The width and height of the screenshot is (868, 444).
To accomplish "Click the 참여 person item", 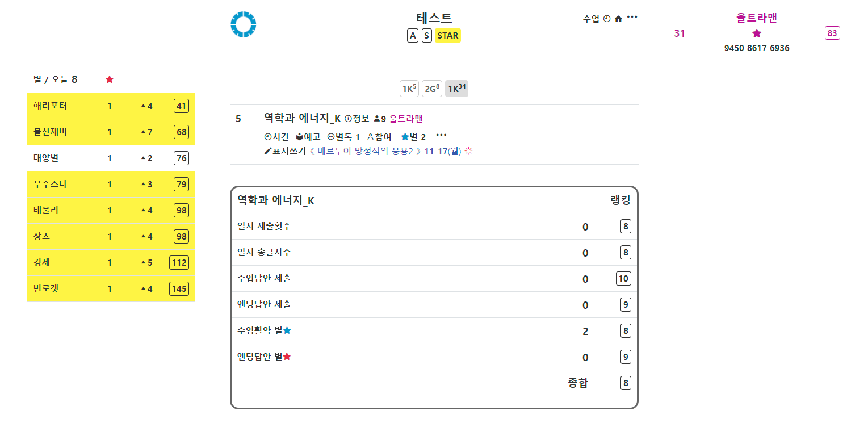I will coord(379,137).
